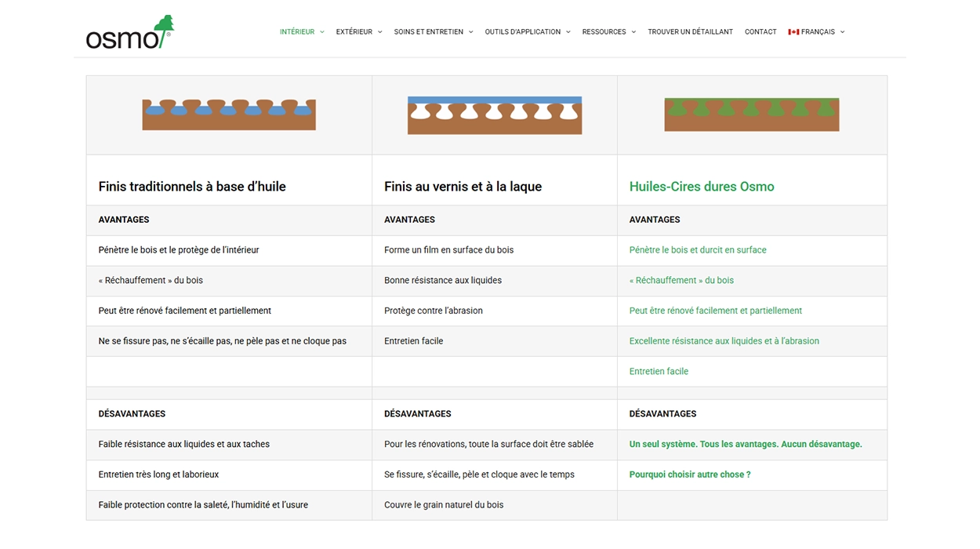Open the Intérieur menu
Screen dimensions: 980x549
point(297,32)
